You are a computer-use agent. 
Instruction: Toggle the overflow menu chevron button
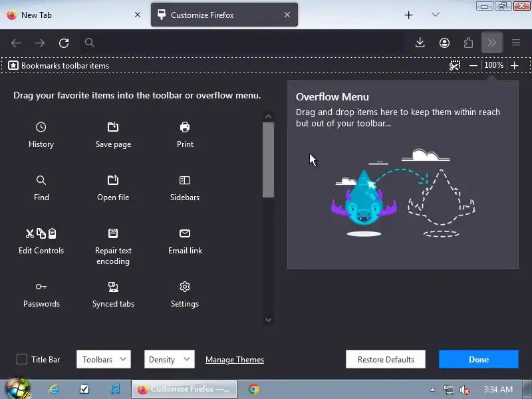point(492,43)
